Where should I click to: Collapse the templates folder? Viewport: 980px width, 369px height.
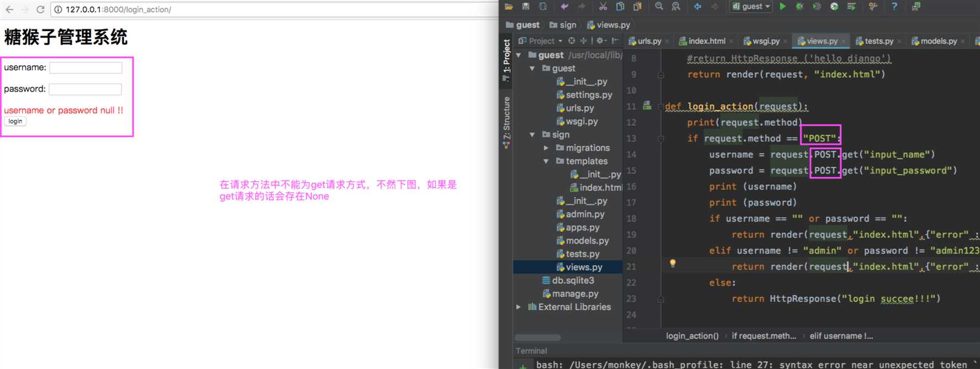click(x=546, y=161)
